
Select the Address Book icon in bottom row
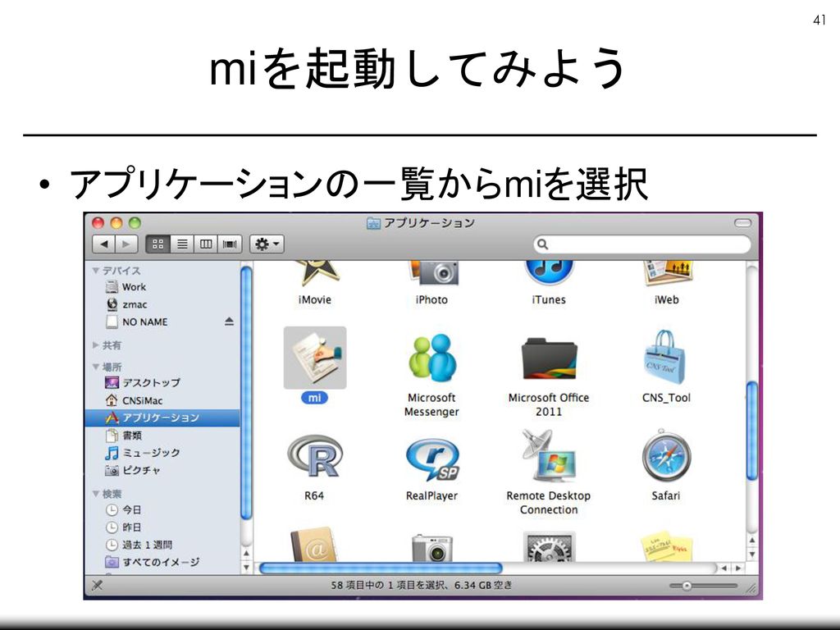[x=314, y=545]
